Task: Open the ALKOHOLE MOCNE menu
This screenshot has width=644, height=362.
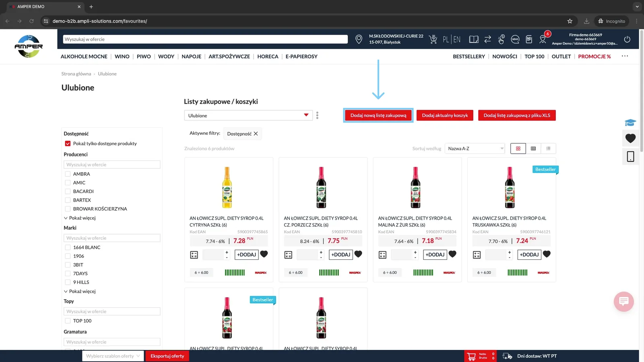Action: tap(84, 56)
